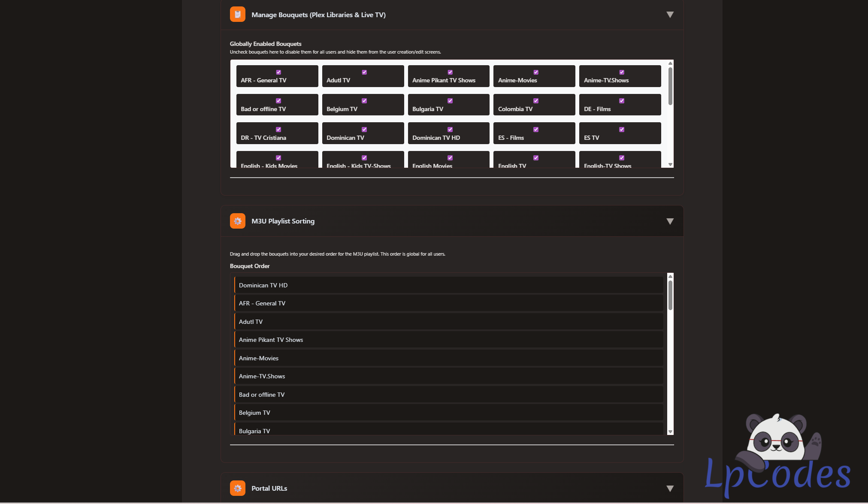Uncheck the Dominican TV HD checkbox

[450, 130]
